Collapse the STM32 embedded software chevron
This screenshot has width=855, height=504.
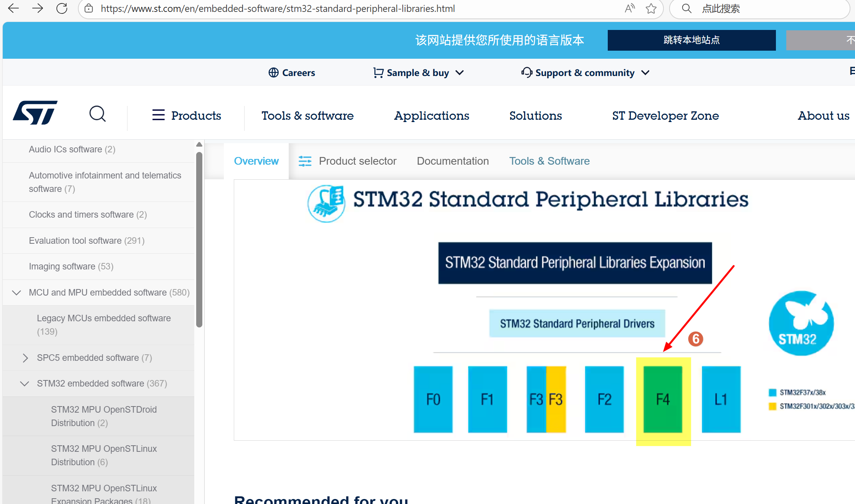pyautogui.click(x=25, y=384)
